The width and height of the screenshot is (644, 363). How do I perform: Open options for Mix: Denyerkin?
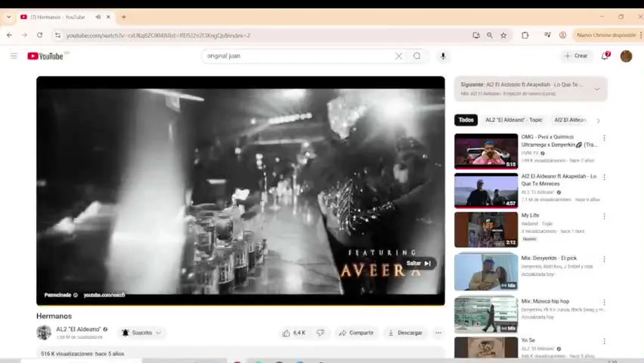(604, 259)
